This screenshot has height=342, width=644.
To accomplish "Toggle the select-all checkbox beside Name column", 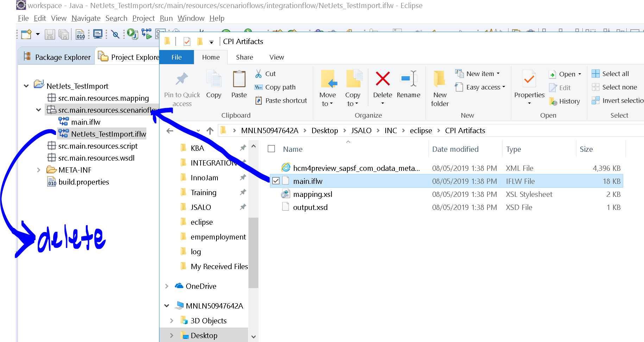I will tap(271, 149).
